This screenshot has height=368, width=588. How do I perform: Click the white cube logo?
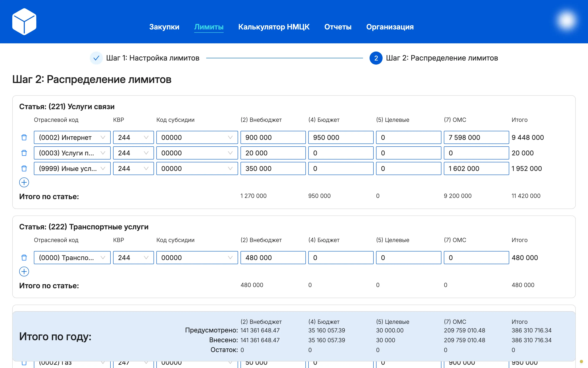click(24, 22)
